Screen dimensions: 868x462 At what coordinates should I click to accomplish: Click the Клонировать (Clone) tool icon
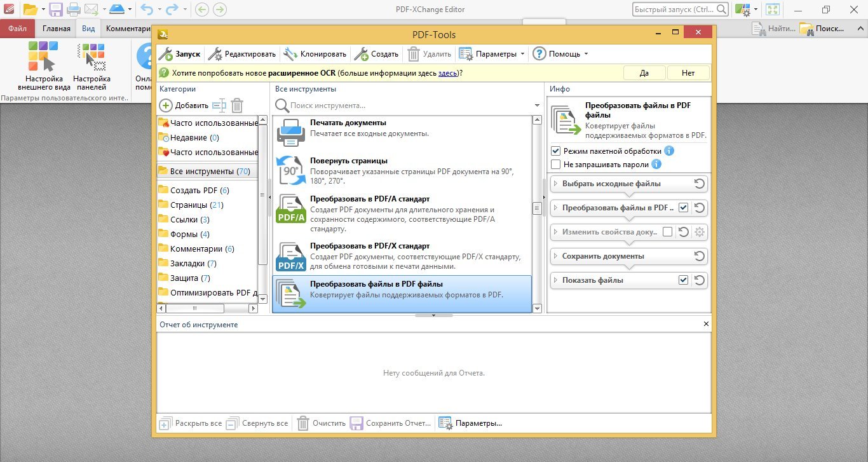pos(290,54)
